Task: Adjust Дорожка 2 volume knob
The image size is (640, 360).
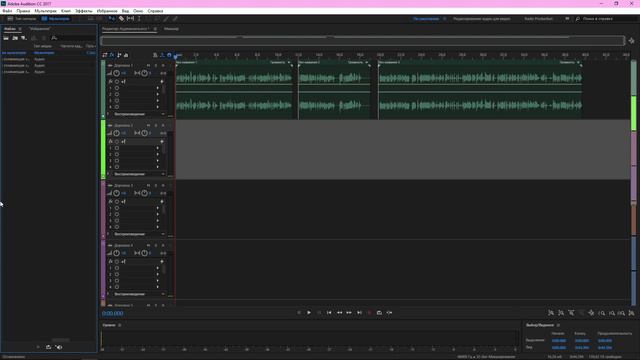Action: [116, 133]
